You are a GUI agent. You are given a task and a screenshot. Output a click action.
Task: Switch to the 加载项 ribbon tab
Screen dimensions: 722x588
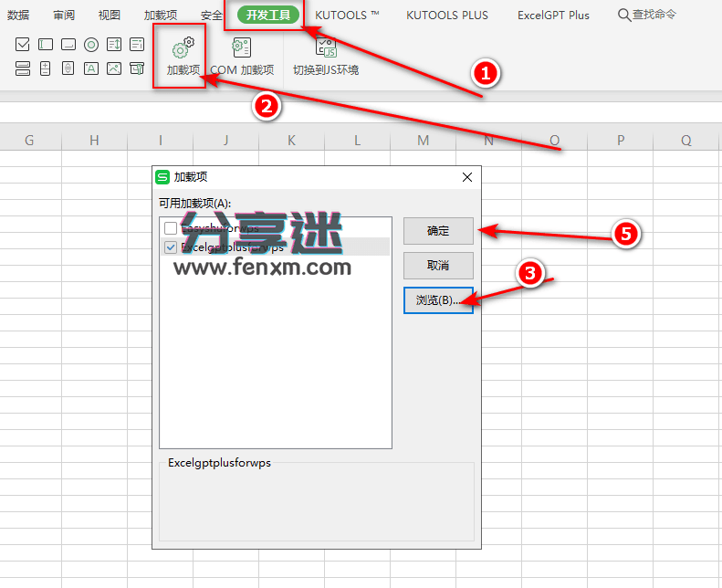(x=161, y=15)
